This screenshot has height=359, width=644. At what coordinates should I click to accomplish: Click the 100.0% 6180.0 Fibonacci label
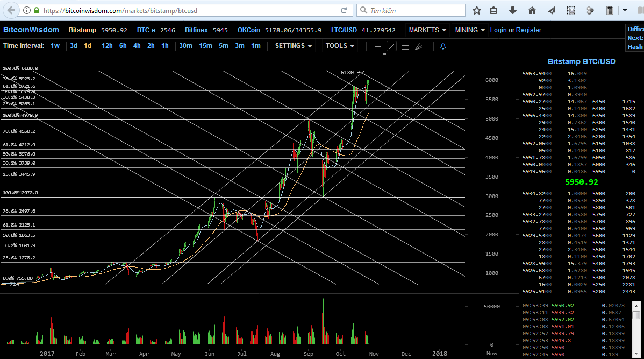(x=20, y=68)
